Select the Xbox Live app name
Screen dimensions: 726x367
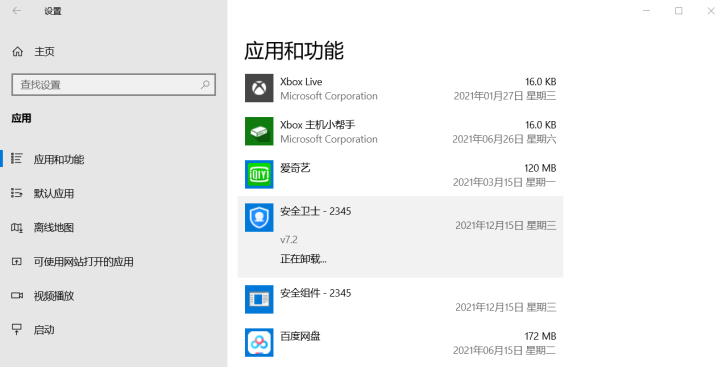[301, 81]
